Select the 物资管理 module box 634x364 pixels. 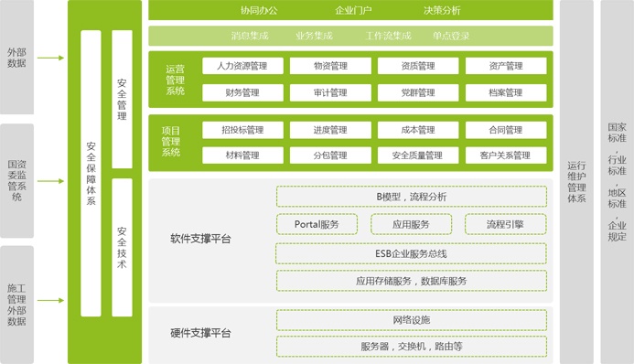[330, 66]
